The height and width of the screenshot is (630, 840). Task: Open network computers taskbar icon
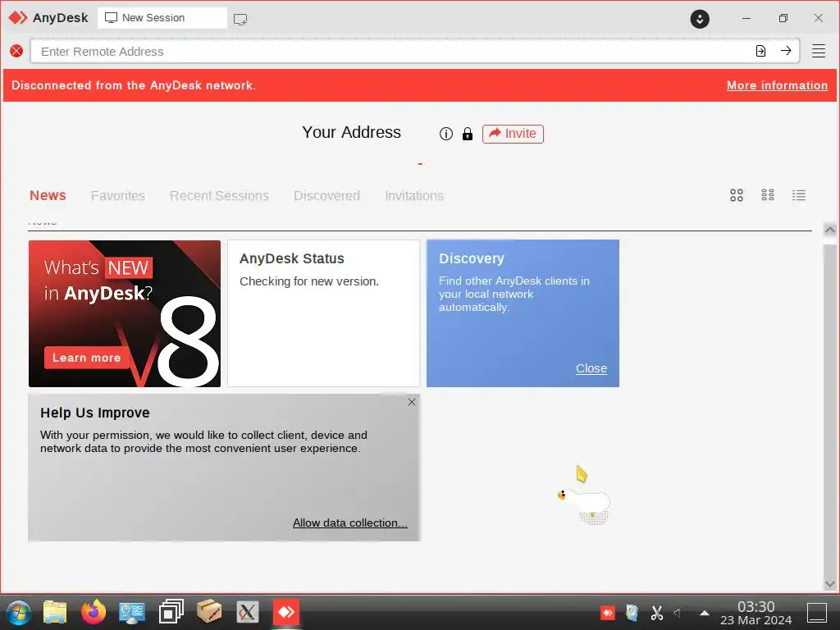(132, 612)
